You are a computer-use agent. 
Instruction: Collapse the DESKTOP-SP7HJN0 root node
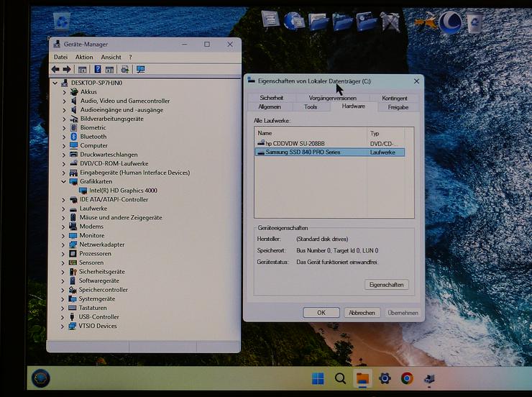tap(55, 83)
